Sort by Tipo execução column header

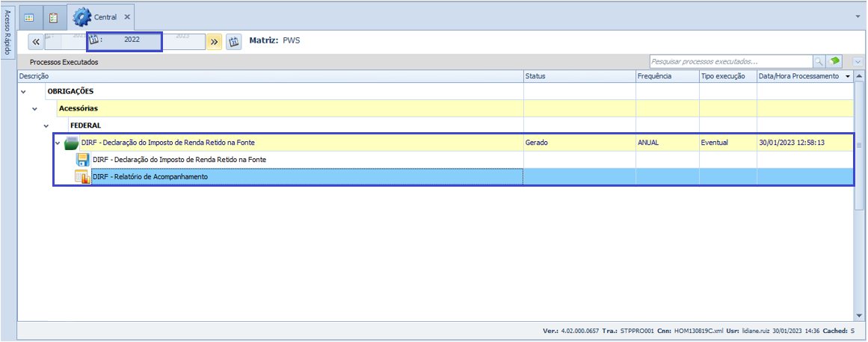pos(728,76)
